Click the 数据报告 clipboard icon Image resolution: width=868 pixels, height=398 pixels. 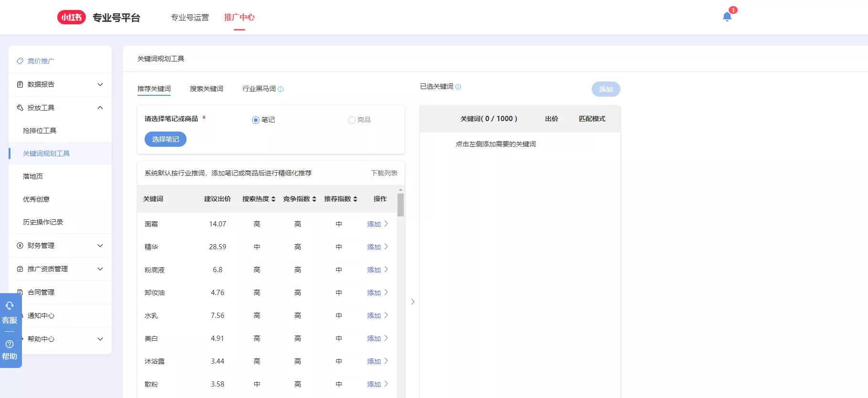click(20, 84)
